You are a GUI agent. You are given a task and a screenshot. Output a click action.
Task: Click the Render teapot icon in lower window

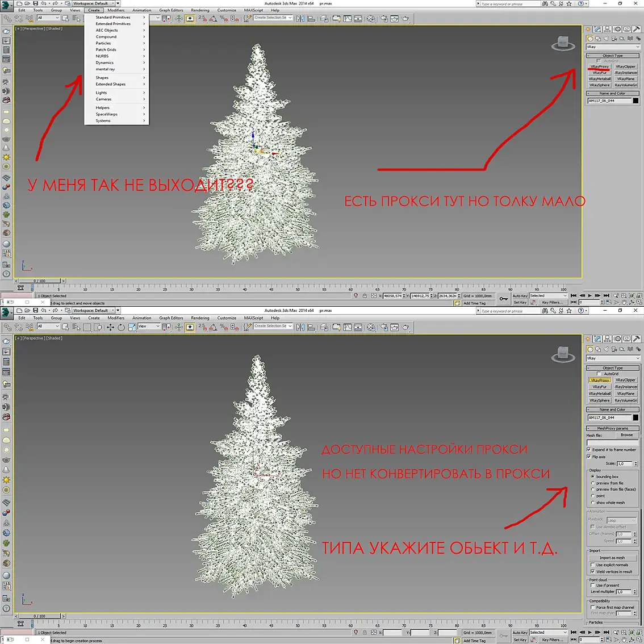405,327
